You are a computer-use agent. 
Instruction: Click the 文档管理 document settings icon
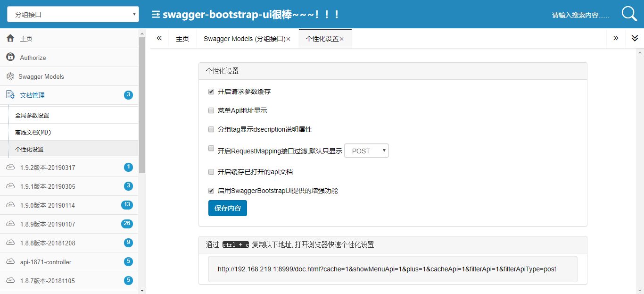pyautogui.click(x=10, y=95)
